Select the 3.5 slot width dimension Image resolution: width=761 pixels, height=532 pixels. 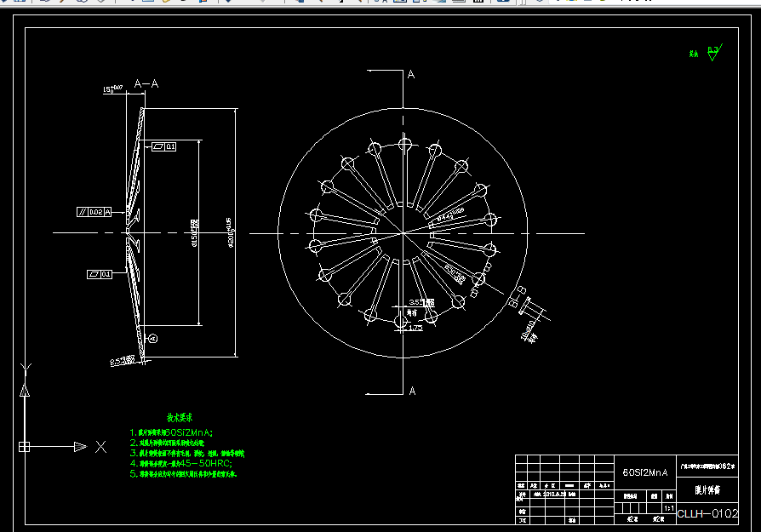[421, 302]
